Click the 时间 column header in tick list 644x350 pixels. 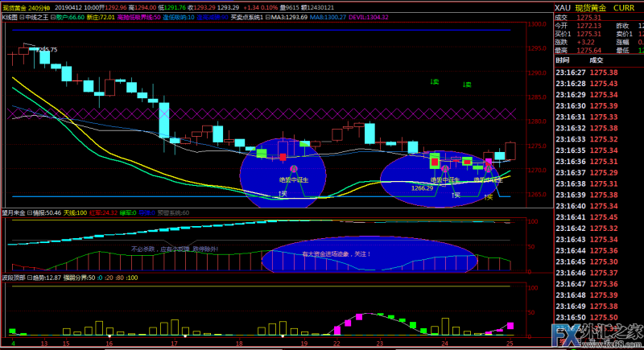tap(563, 60)
